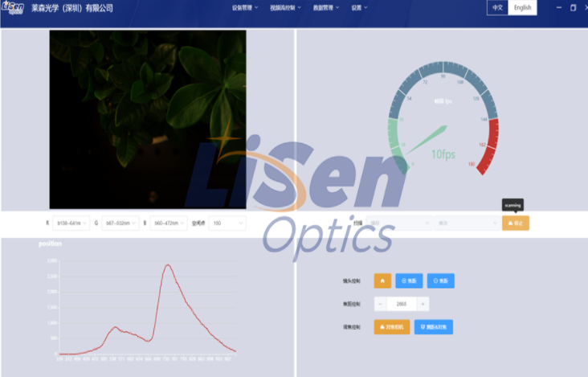Image resolution: width=588 pixels, height=377 pixels.
Task: Click the plant camera preview image
Action: click(148, 119)
